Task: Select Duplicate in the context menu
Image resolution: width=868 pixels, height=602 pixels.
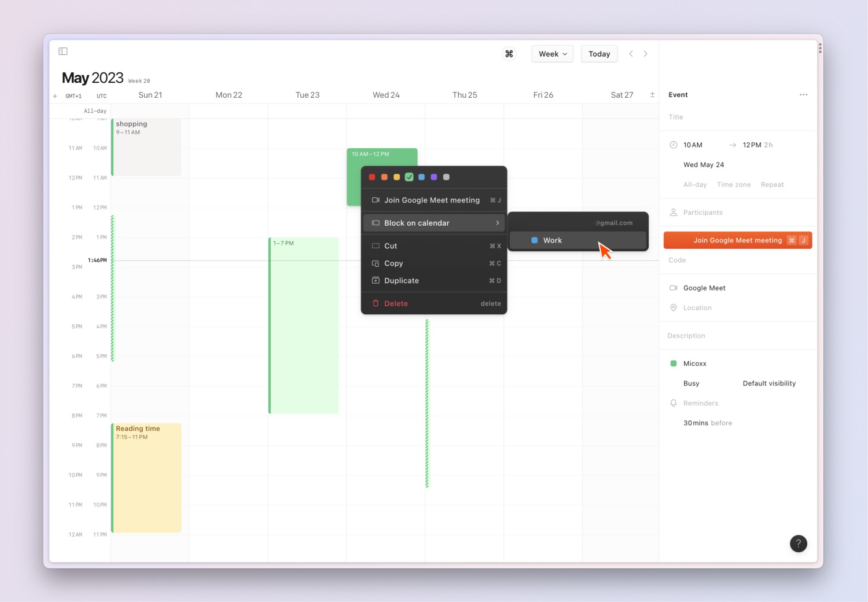Action: [434, 281]
